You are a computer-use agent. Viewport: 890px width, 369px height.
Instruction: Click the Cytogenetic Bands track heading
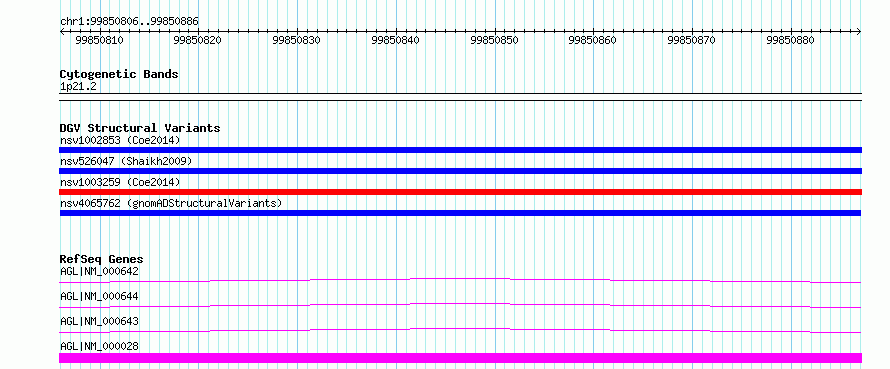click(119, 74)
